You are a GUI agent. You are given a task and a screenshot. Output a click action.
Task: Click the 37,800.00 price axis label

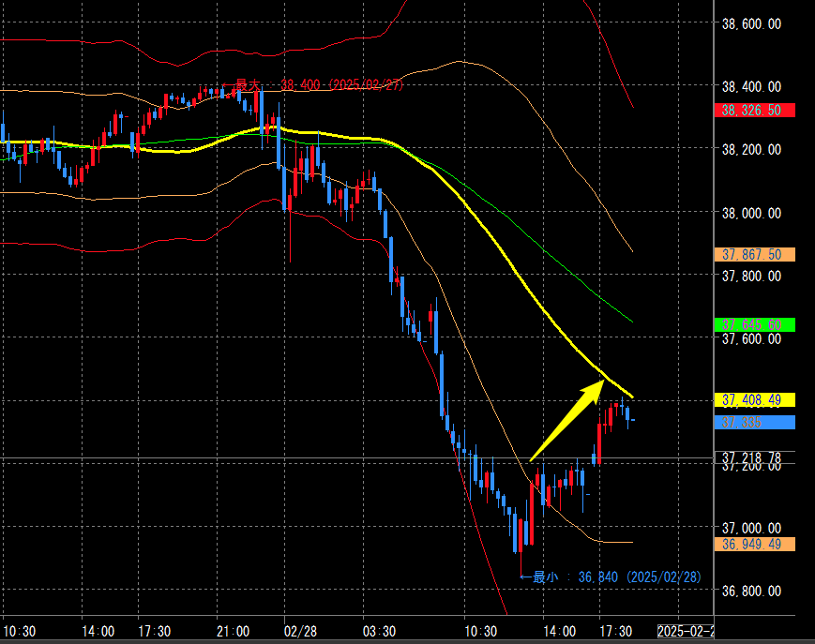click(751, 277)
